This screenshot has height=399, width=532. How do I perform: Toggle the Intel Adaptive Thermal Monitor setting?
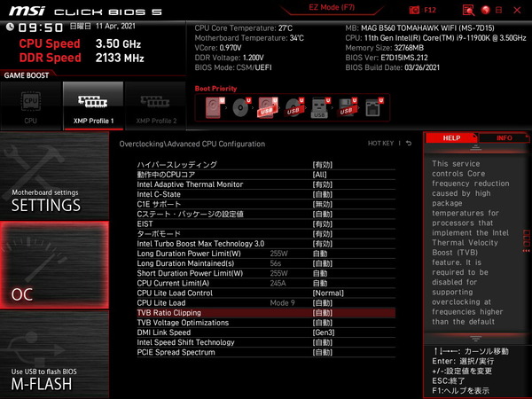point(322,184)
